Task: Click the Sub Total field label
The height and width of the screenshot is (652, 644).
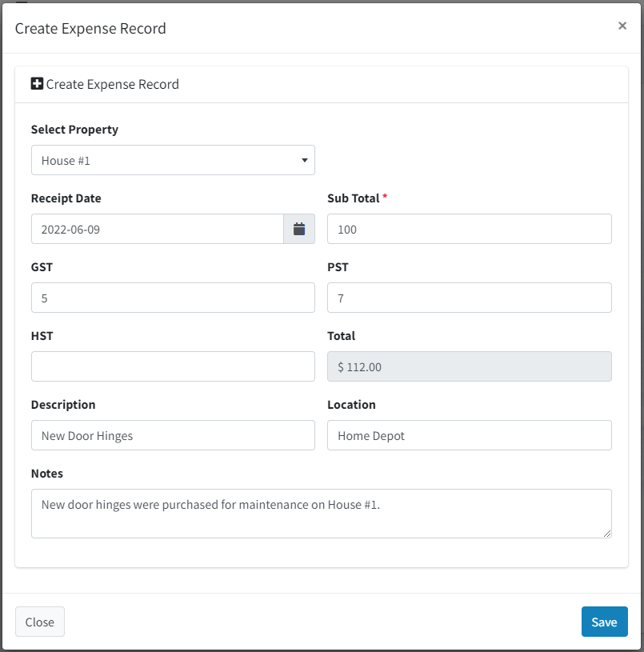Action: 354,198
